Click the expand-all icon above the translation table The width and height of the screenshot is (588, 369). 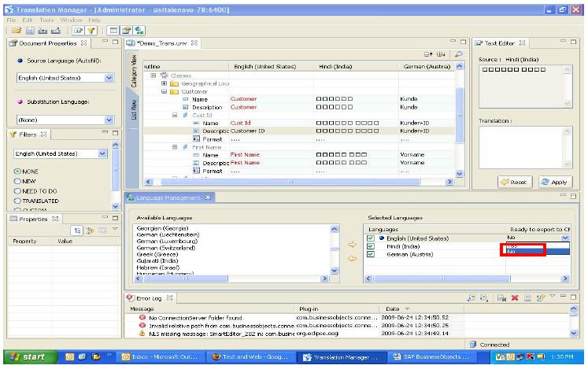(x=441, y=54)
